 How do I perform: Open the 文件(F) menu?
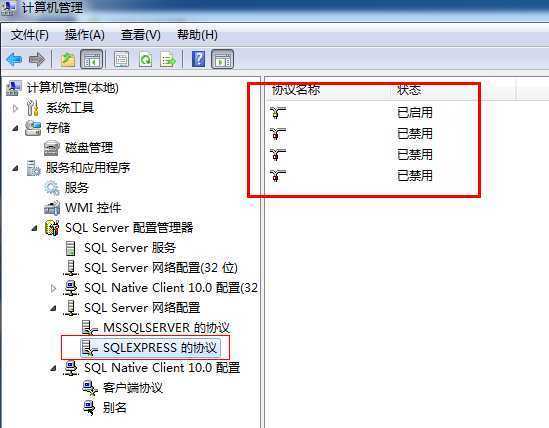(29, 35)
